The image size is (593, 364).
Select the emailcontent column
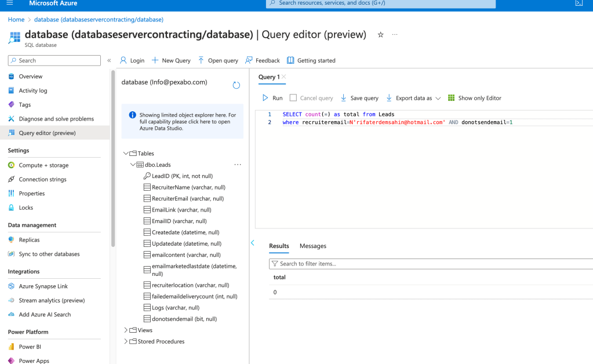coord(182,255)
